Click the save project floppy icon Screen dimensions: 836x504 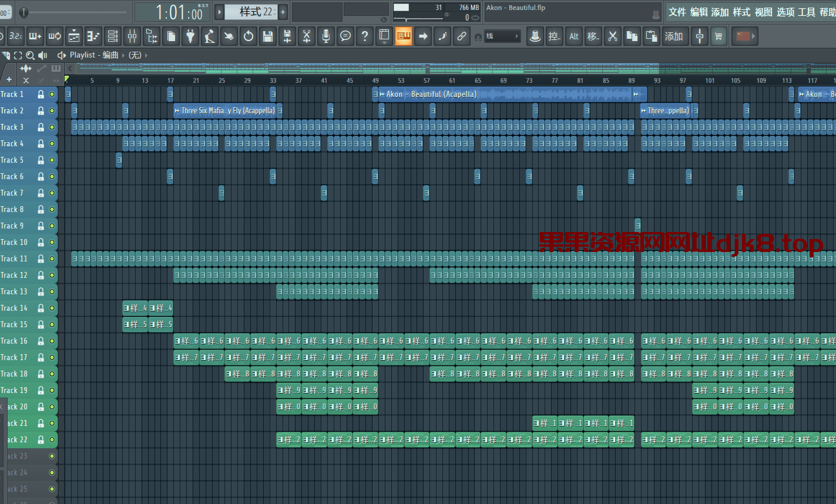tap(268, 36)
